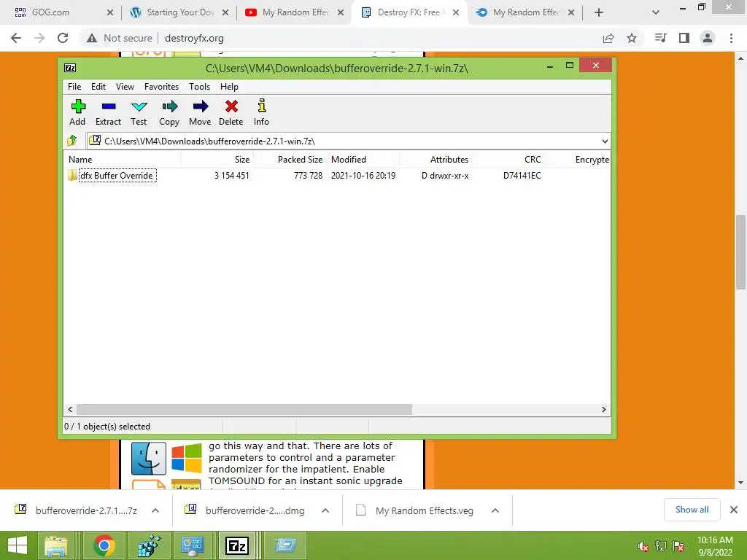Screen dimensions: 747x560
Task: Switch to the Starting Your Dow tab
Action: pyautogui.click(x=181, y=12)
